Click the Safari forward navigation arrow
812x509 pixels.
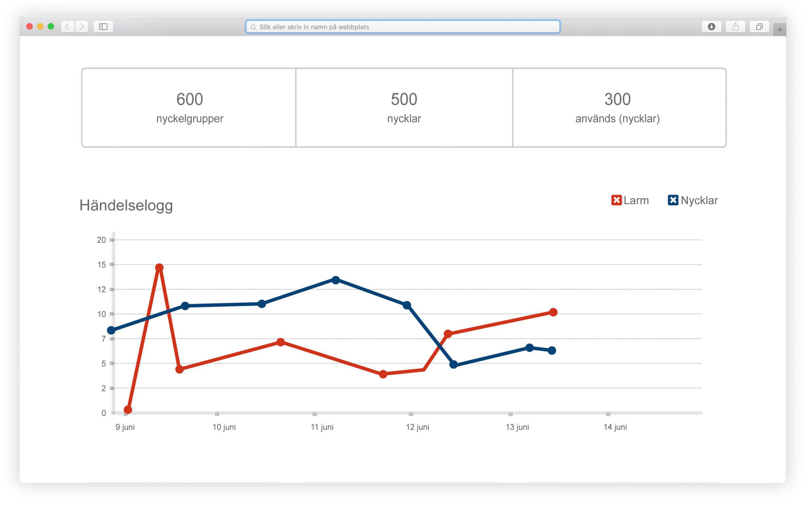pos(82,27)
